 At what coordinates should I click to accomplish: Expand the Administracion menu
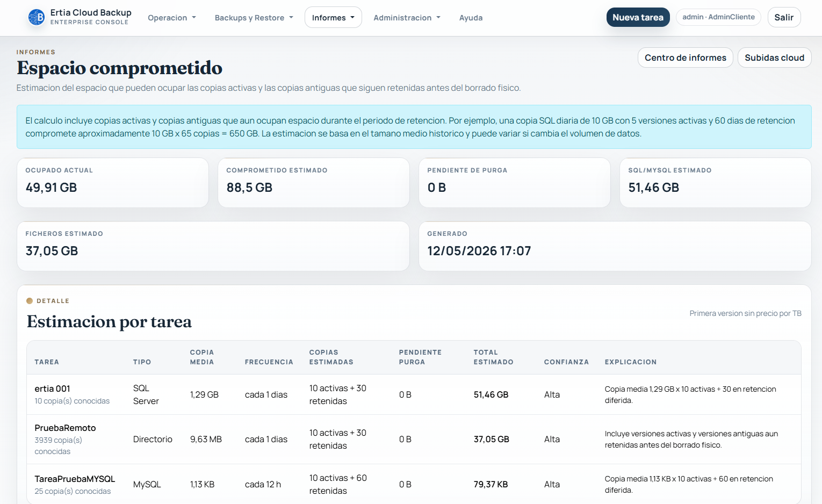[407, 18]
